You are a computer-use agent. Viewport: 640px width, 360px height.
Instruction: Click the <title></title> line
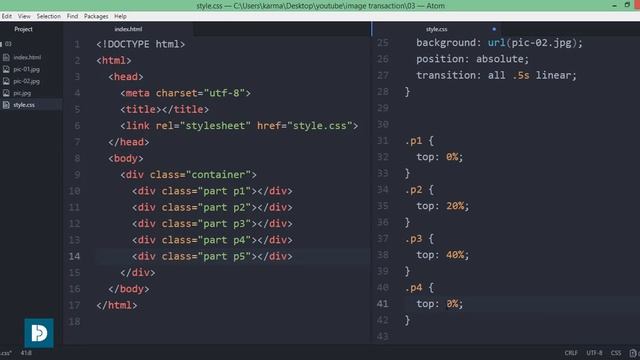point(164,109)
